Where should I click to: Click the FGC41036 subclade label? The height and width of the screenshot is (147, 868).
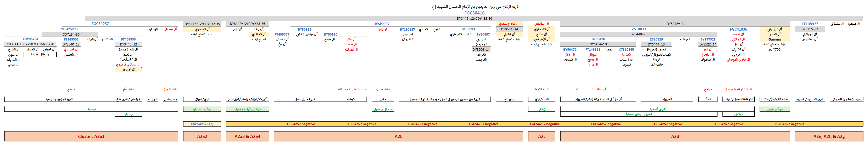738,29
